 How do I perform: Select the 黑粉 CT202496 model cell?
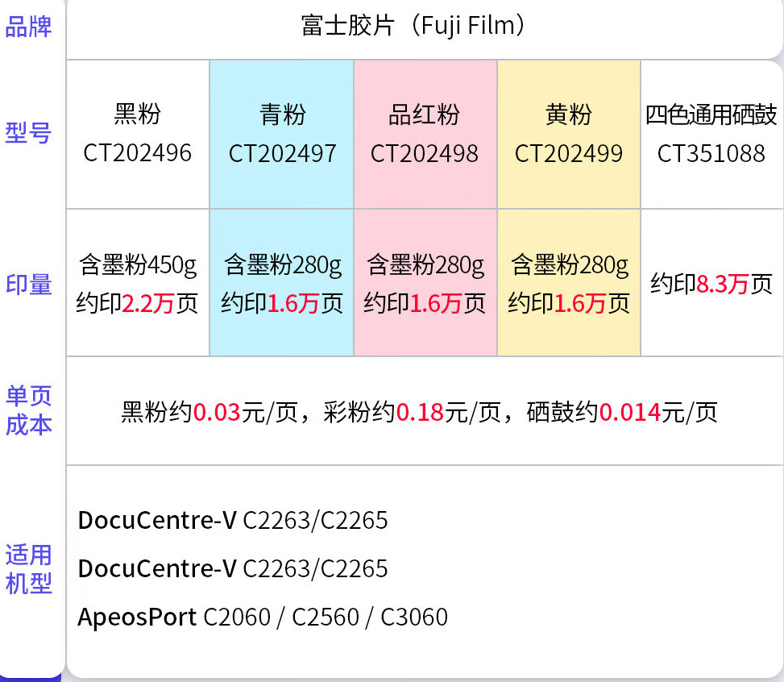pyautogui.click(x=138, y=134)
